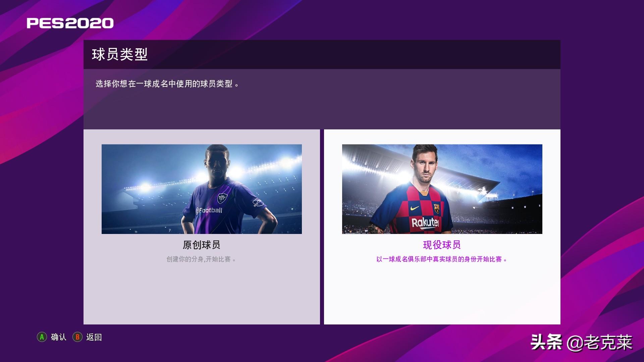Click the player type instruction text
This screenshot has width=644, height=362.
pos(167,84)
